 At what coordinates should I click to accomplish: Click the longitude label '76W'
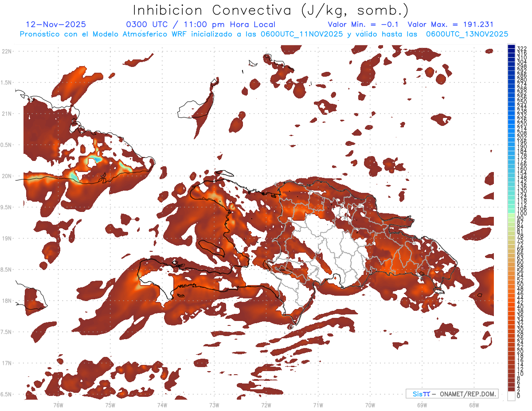(x=58, y=405)
